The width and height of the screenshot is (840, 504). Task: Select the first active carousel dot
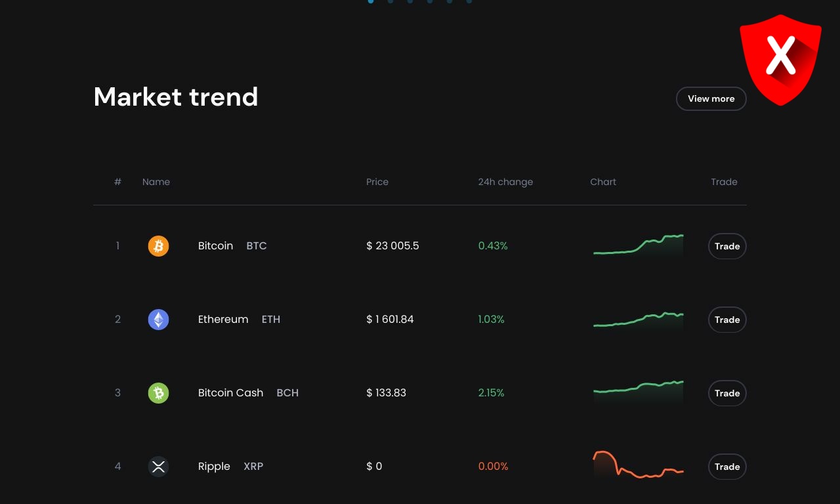[371, 1]
